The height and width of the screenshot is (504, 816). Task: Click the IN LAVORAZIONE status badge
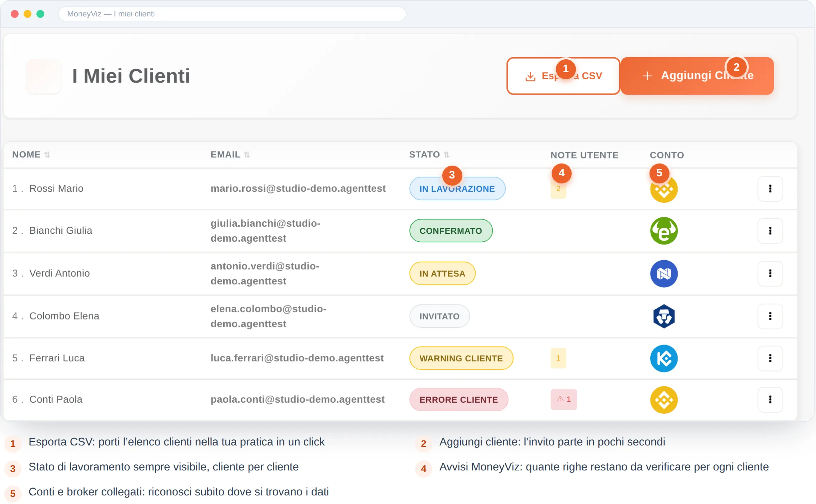pos(457,188)
